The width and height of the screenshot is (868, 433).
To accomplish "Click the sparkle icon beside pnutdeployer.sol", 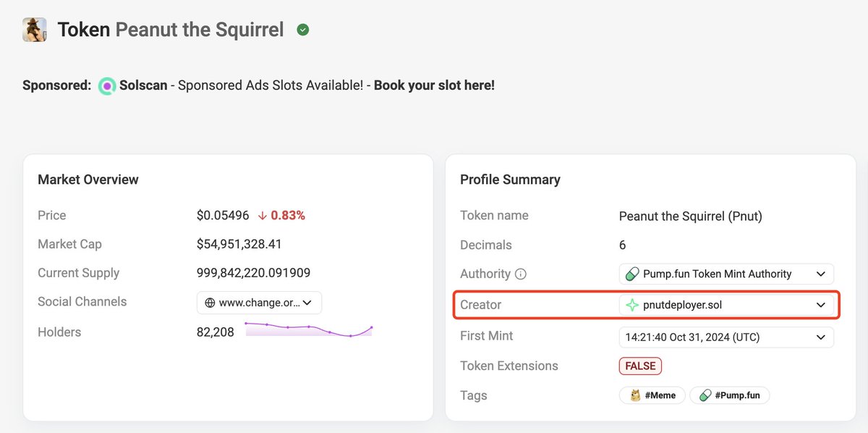I will click(632, 305).
